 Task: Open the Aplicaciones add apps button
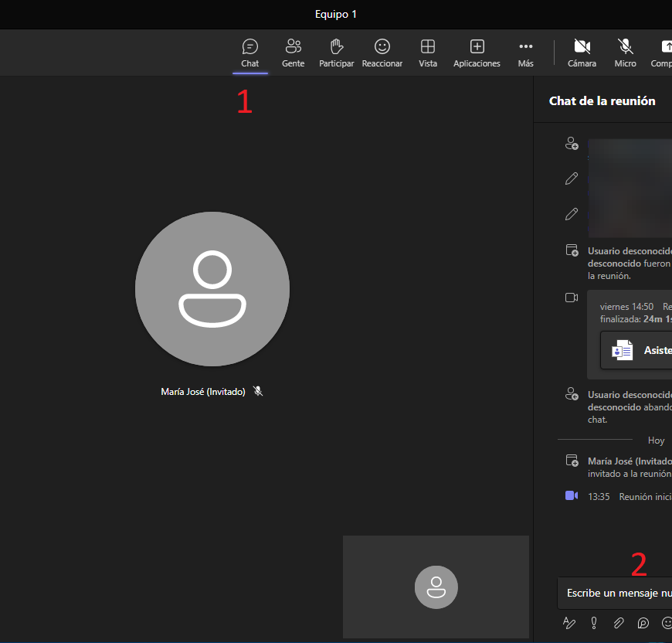click(477, 53)
